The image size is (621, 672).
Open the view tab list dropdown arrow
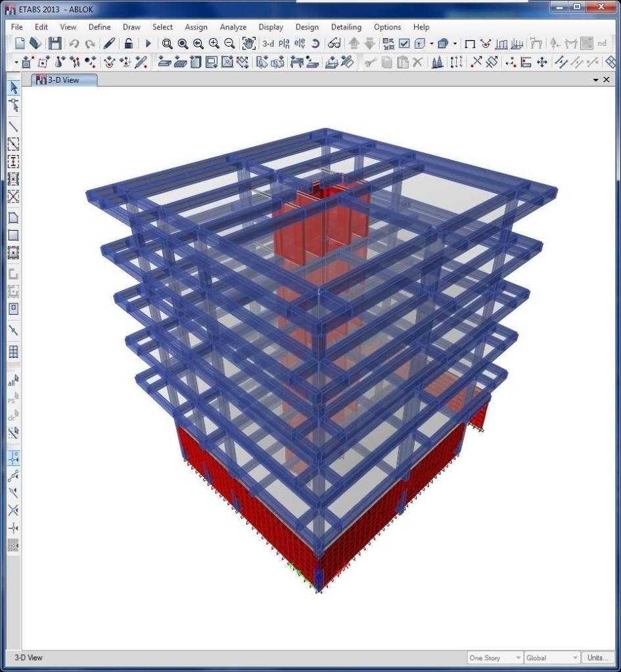[x=596, y=79]
